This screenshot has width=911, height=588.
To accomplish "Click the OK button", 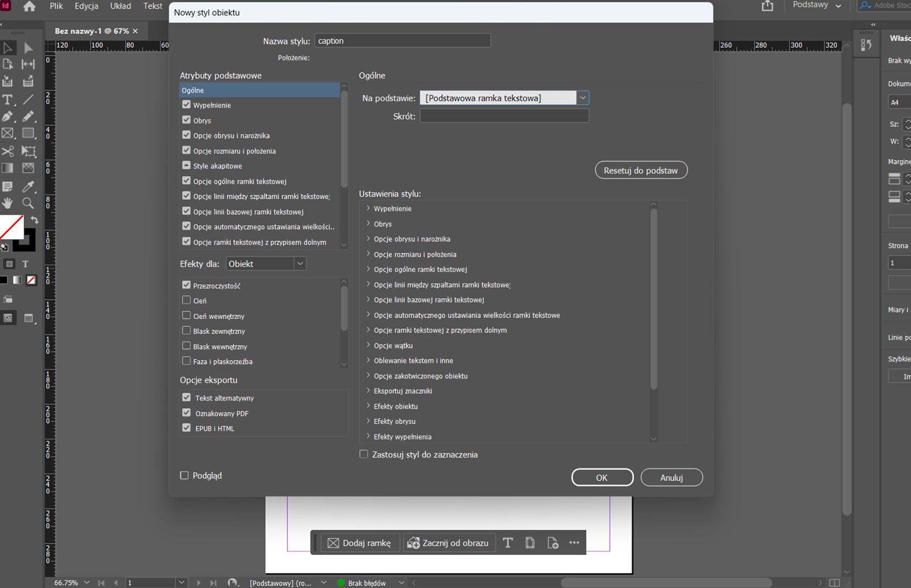I will [x=602, y=478].
